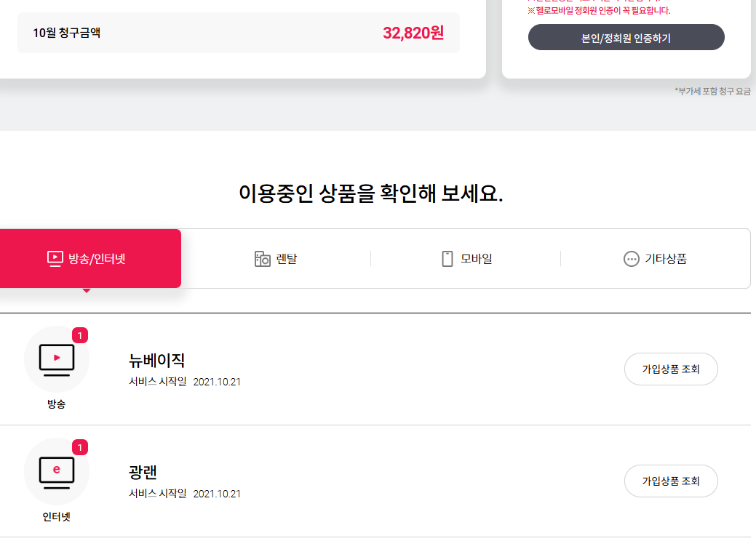
Task: Click the 광랜 product name
Action: point(143,472)
